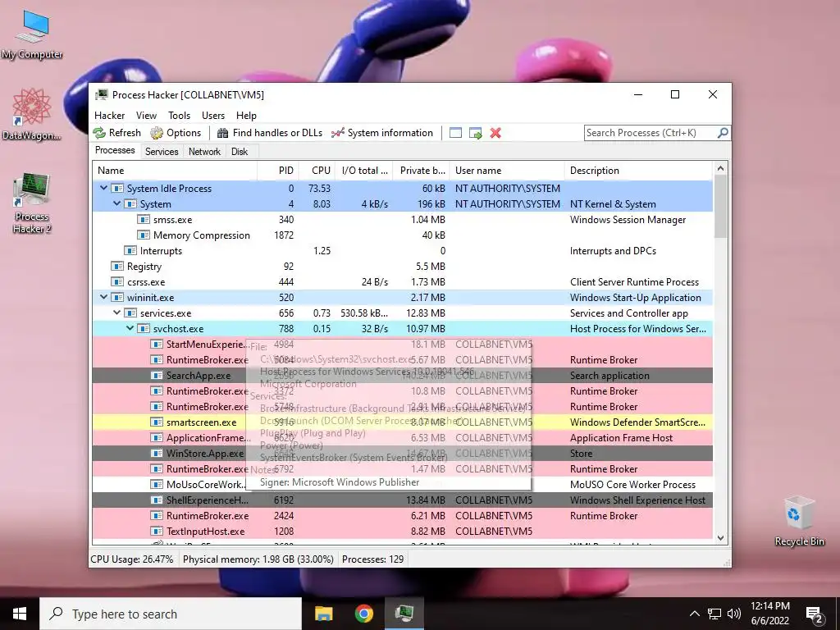Sort by Description column header
Screen dimensions: 840x630
638,171
